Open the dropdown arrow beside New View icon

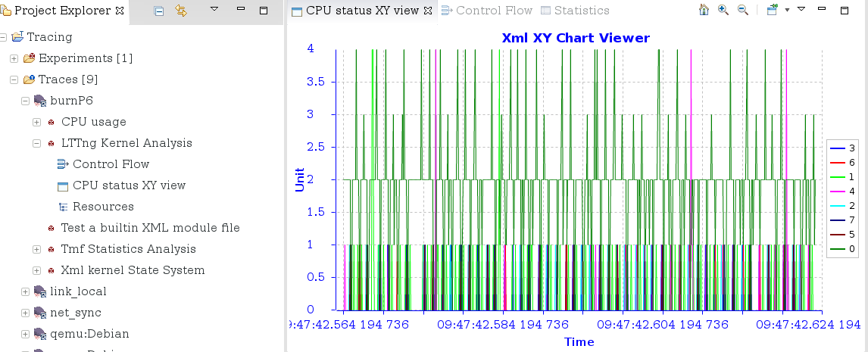point(787,11)
